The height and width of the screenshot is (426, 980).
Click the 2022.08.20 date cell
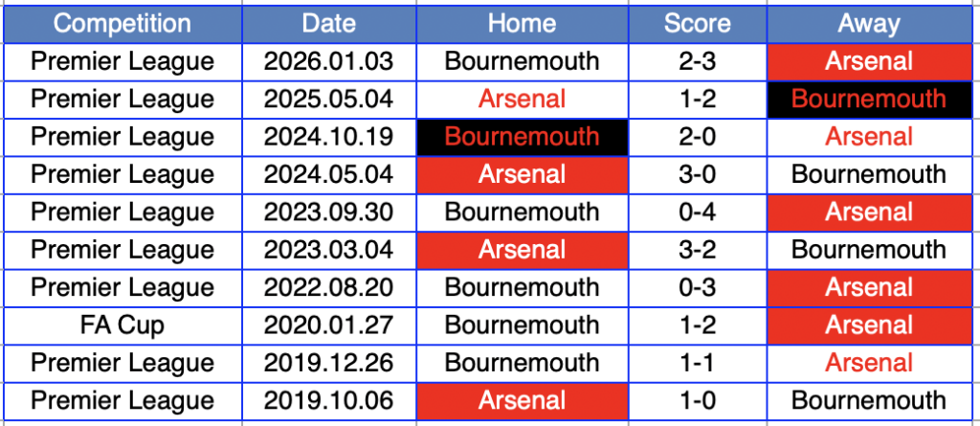point(328,288)
